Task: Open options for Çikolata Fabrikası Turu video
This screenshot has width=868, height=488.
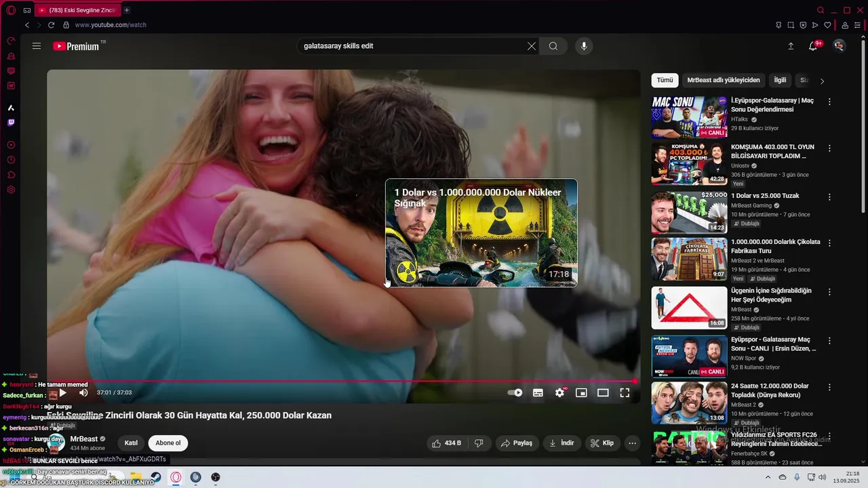Action: tap(829, 243)
